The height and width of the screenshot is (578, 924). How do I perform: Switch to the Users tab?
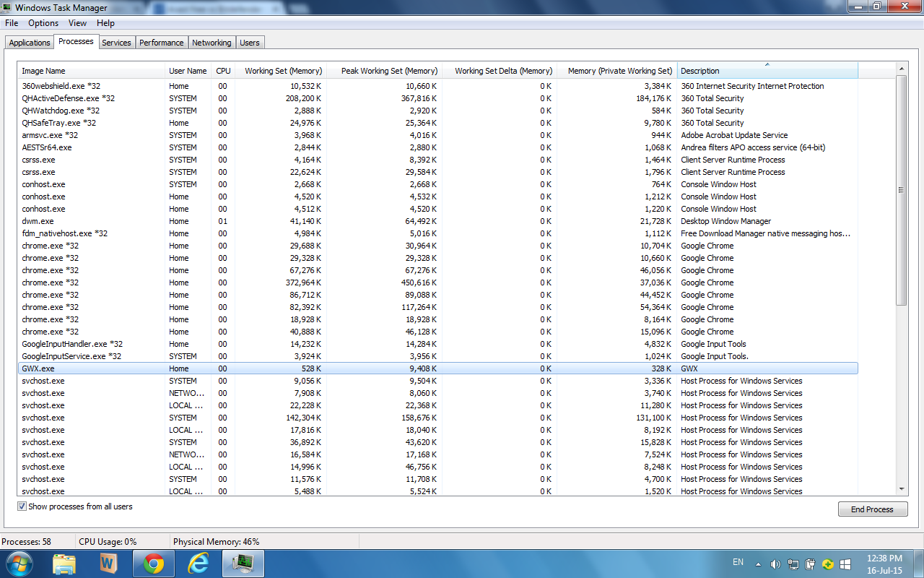[250, 43]
